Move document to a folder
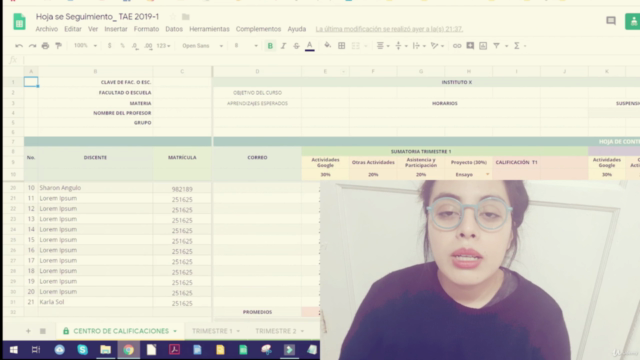The width and height of the screenshot is (640, 360). coord(186,17)
